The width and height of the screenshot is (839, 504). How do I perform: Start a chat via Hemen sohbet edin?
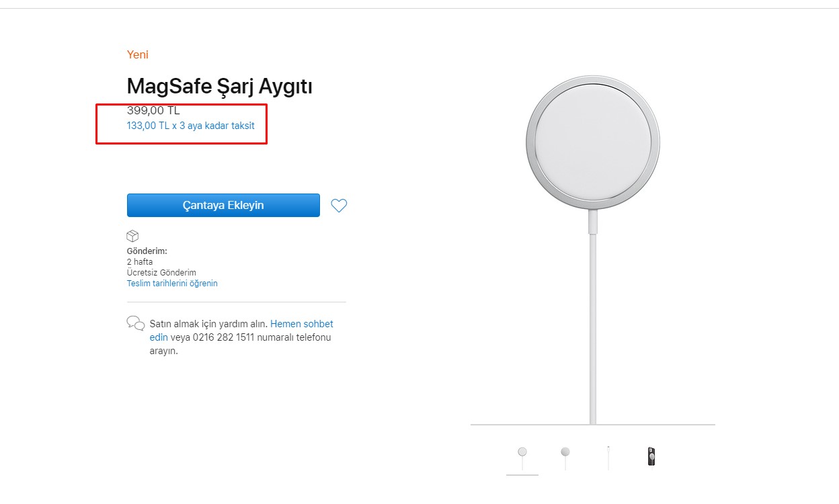point(301,324)
